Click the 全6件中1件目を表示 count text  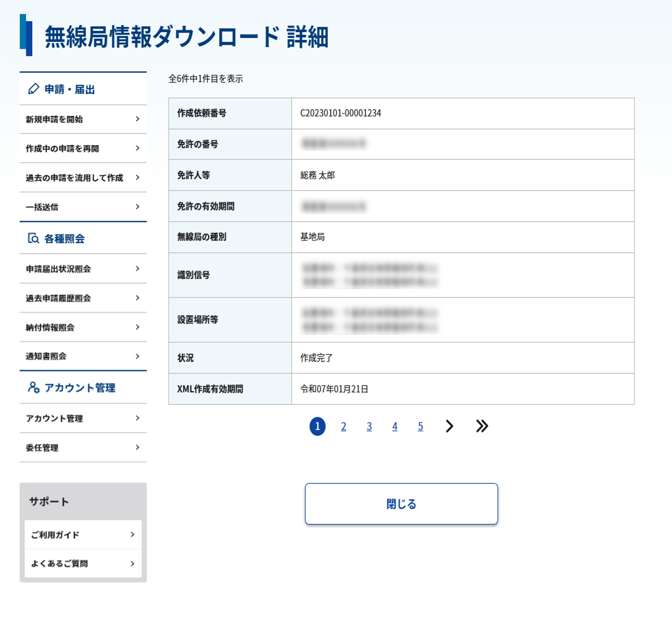coord(206,79)
